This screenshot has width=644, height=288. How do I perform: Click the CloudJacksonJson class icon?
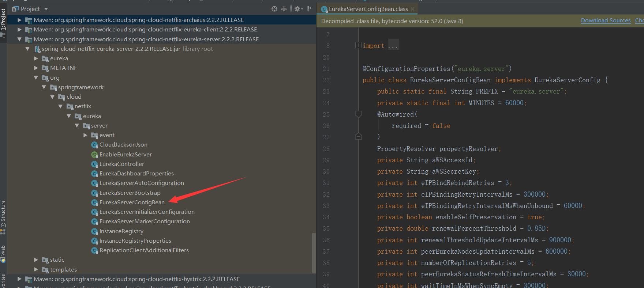94,145
